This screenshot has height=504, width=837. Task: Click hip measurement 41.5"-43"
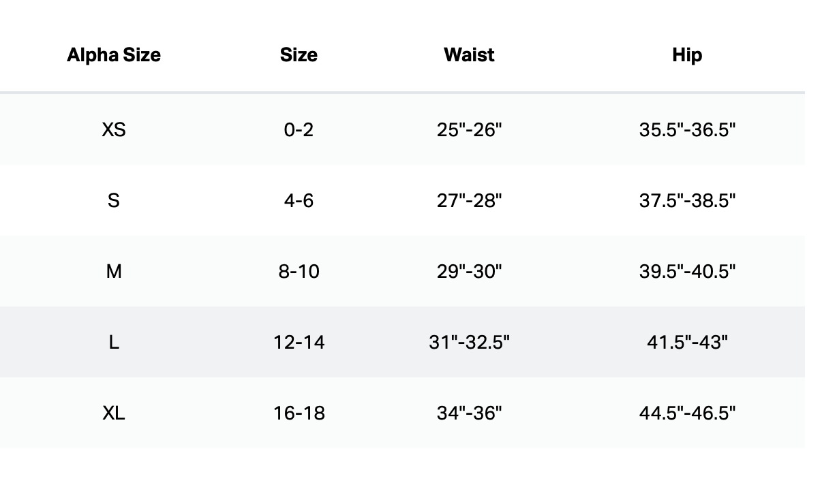click(x=687, y=342)
